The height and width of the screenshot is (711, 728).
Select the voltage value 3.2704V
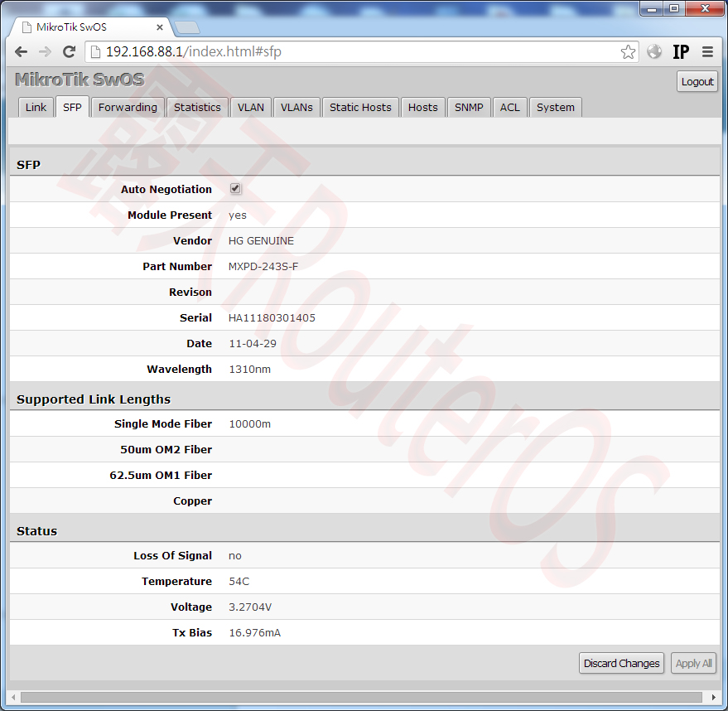click(x=250, y=607)
